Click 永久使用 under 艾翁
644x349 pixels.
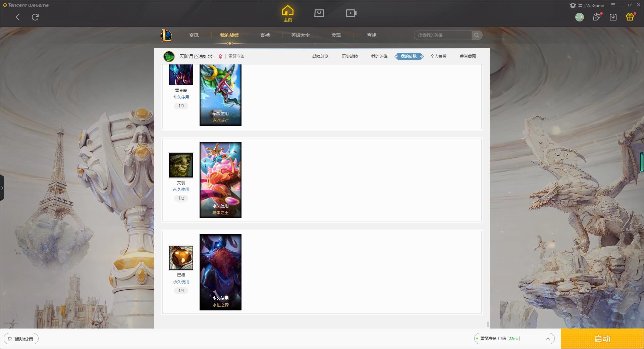(x=181, y=190)
